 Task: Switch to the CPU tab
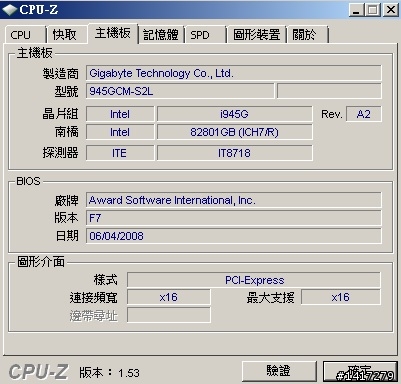coord(25,35)
